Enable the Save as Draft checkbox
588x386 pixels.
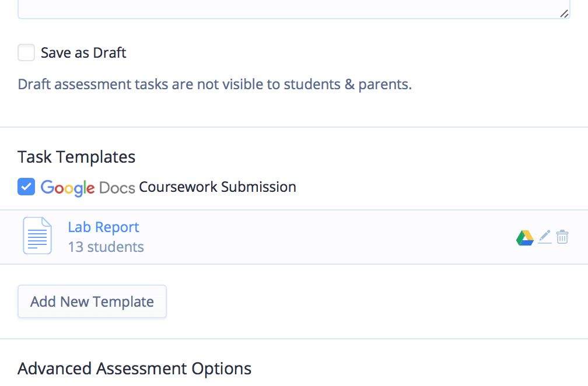(x=26, y=52)
